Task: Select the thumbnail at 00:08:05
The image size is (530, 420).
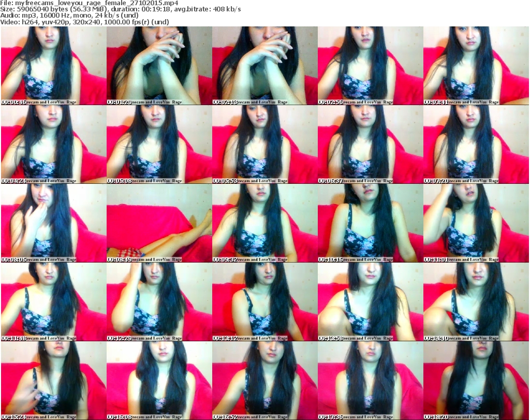Action: [54, 223]
